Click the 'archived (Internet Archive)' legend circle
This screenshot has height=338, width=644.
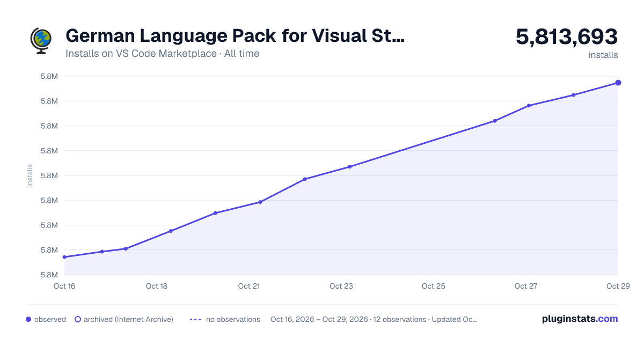click(x=77, y=319)
